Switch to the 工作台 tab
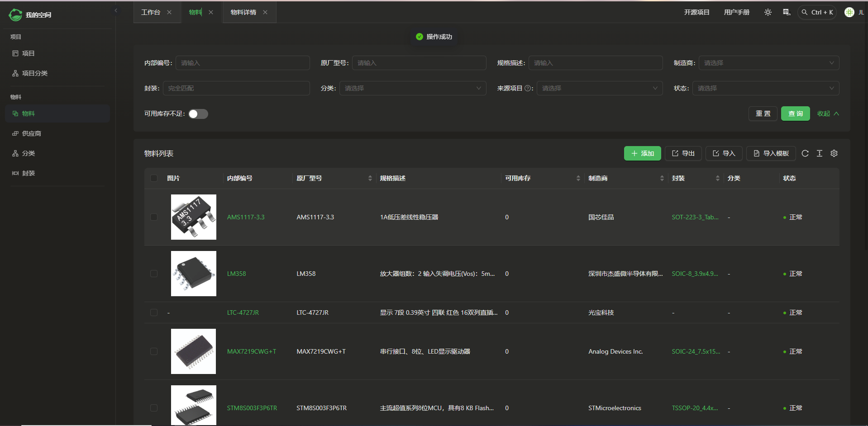 pyautogui.click(x=151, y=12)
